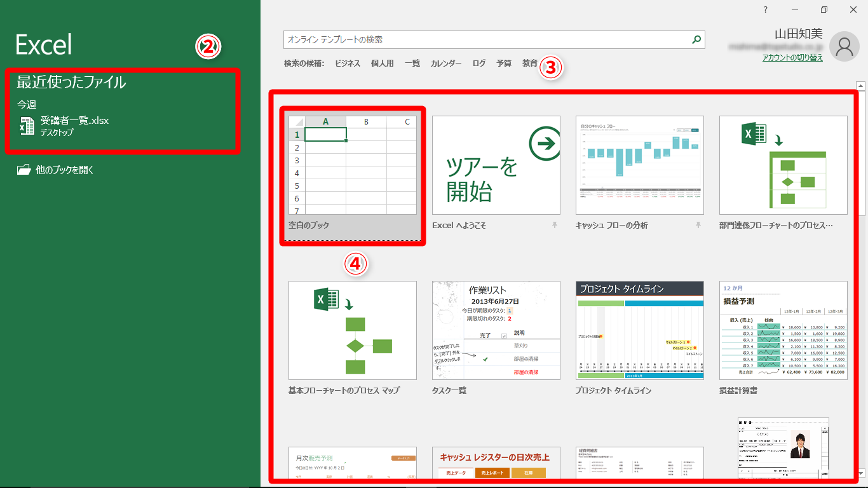Click the 最近使ったファイル heading
This screenshot has height=488, width=868.
click(71, 82)
